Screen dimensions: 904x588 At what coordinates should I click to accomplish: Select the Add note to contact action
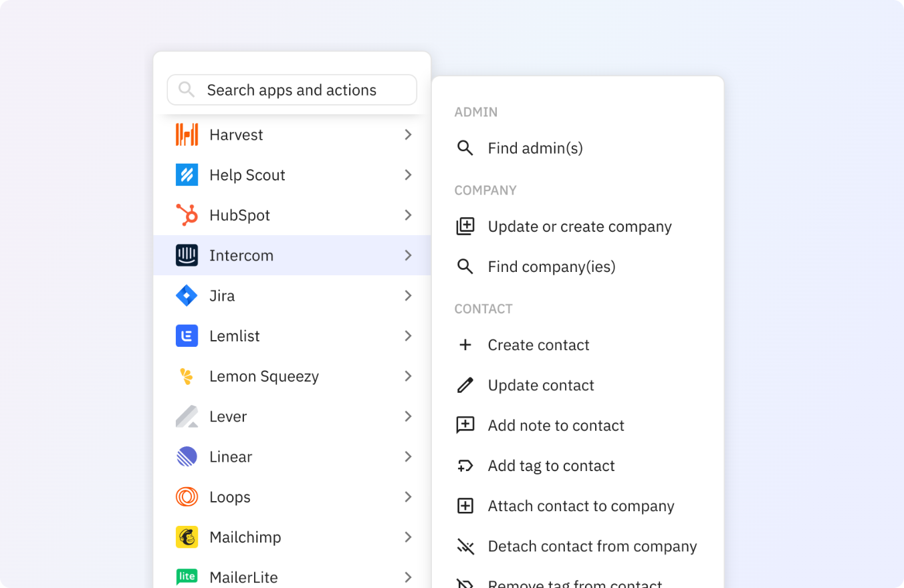pyautogui.click(x=578, y=426)
